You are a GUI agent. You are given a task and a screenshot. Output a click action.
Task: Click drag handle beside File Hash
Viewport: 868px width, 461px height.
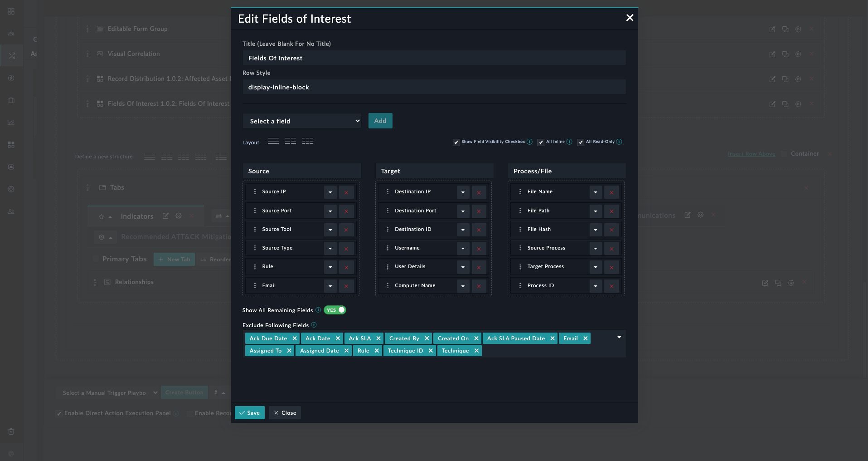[520, 230]
